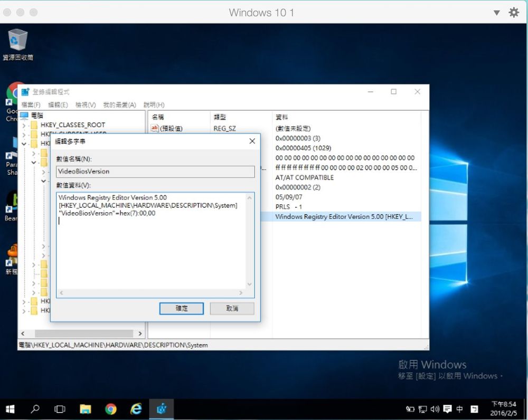Open the 我的最愛(A) menu
528x420 pixels.
(119, 105)
